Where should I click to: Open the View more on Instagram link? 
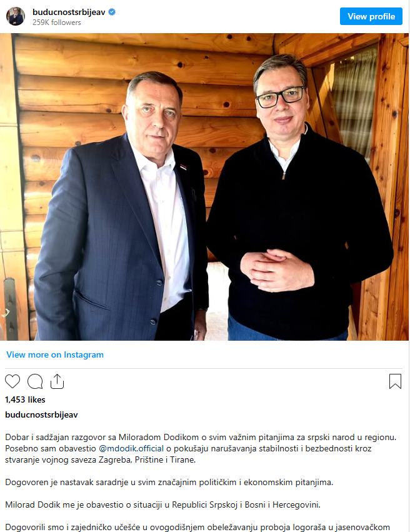(x=55, y=354)
